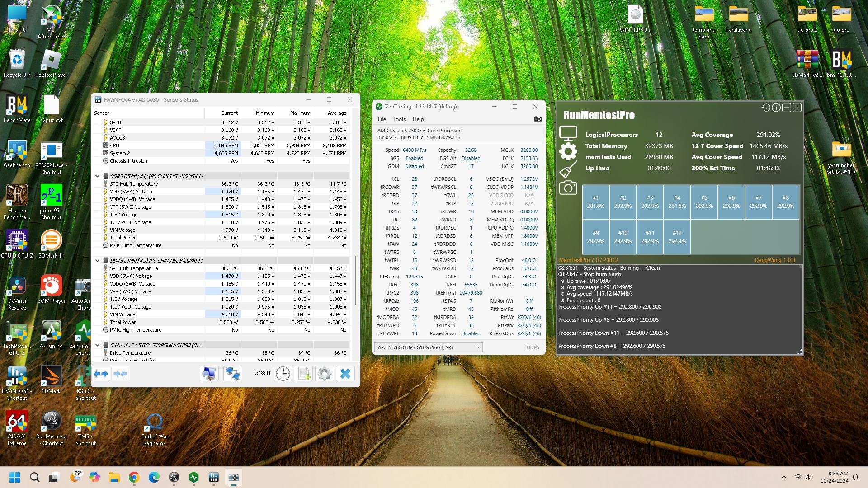868x488 pixels.
Task: Open ZenTimings File menu
Action: click(x=382, y=119)
